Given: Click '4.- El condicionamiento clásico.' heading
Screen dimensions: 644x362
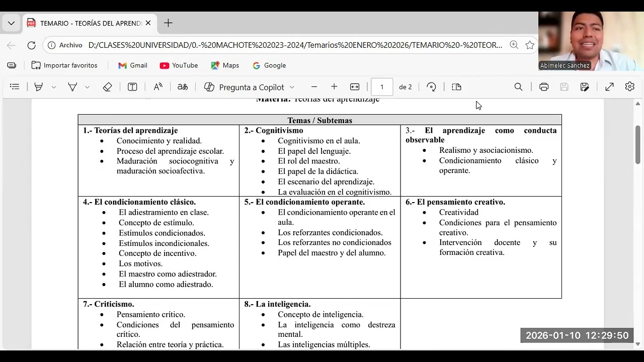Looking at the screenshot, I should pos(139,202).
